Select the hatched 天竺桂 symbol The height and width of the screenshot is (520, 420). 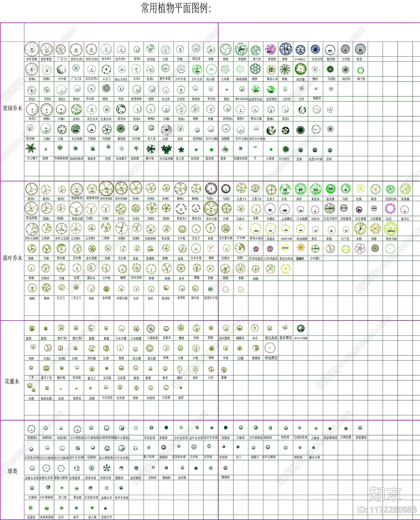[x=345, y=49]
